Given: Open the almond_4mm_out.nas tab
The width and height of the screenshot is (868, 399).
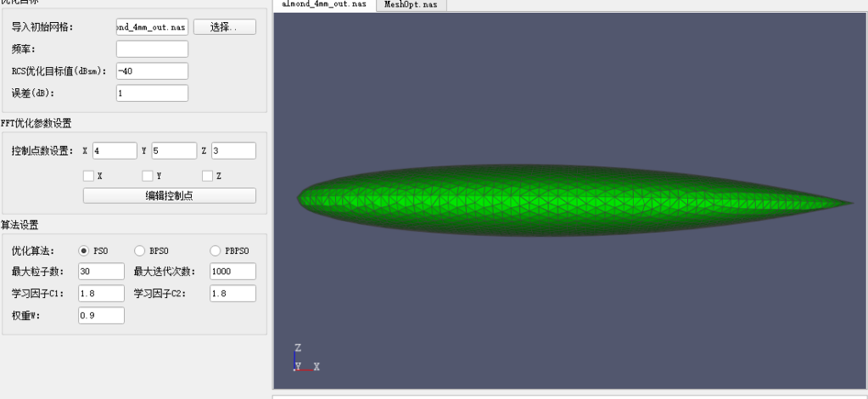Looking at the screenshot, I should (324, 4).
